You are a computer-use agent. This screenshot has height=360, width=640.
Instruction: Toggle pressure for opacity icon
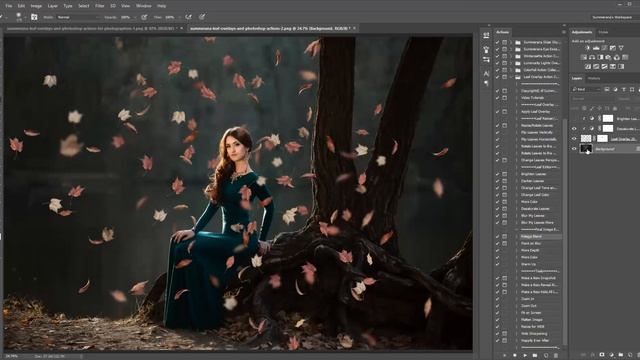point(144,17)
